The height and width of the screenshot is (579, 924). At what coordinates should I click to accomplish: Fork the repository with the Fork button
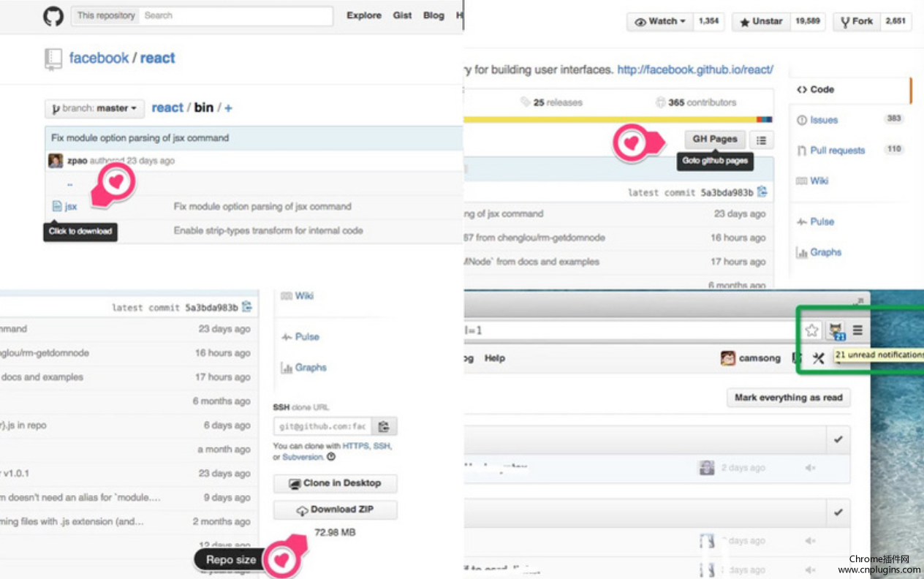857,22
